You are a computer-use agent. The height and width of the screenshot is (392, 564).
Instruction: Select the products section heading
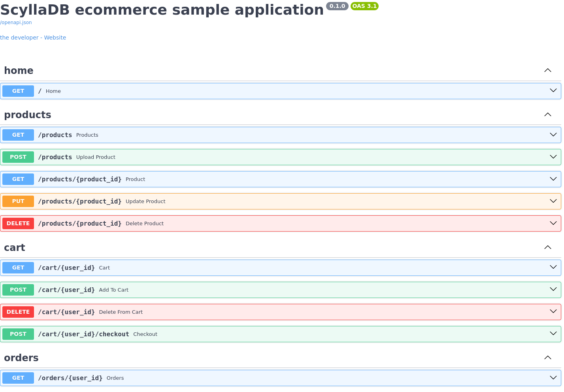pos(28,115)
